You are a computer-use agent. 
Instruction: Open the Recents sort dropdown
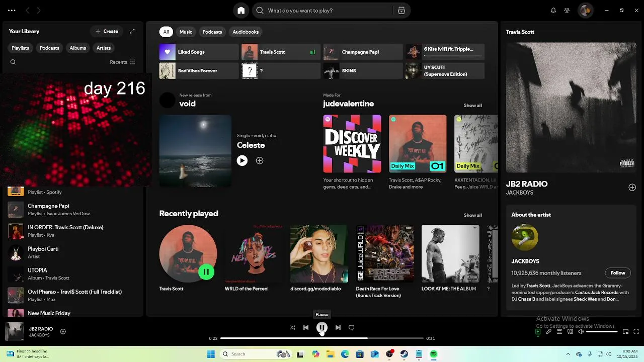[122, 62]
